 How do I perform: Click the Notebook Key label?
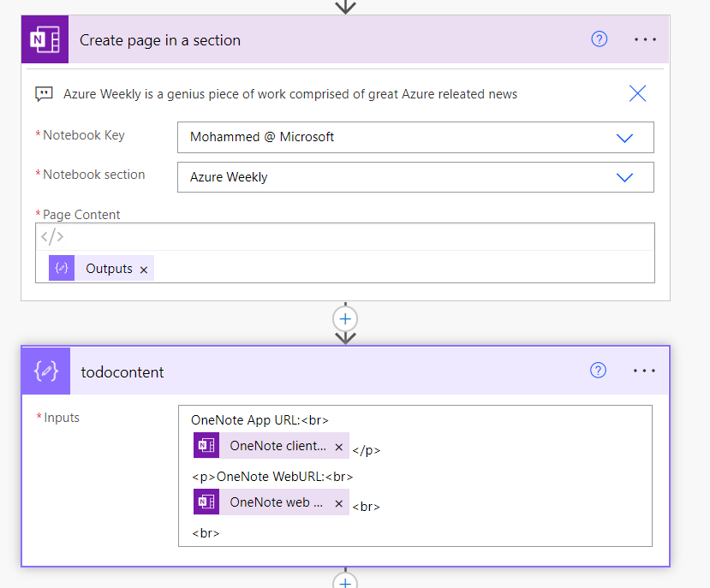click(x=84, y=135)
